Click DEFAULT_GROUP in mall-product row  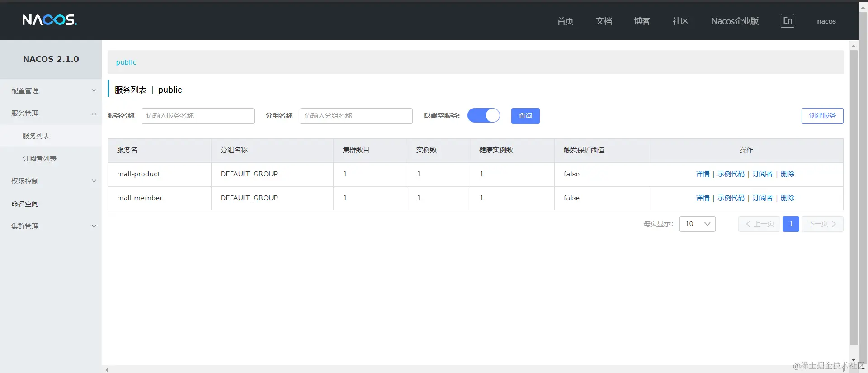249,174
